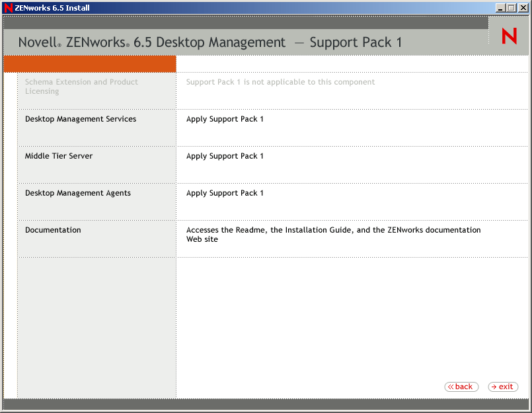Click the arrow icon inside the exit button
This screenshot has height=413, width=532.
click(494, 387)
